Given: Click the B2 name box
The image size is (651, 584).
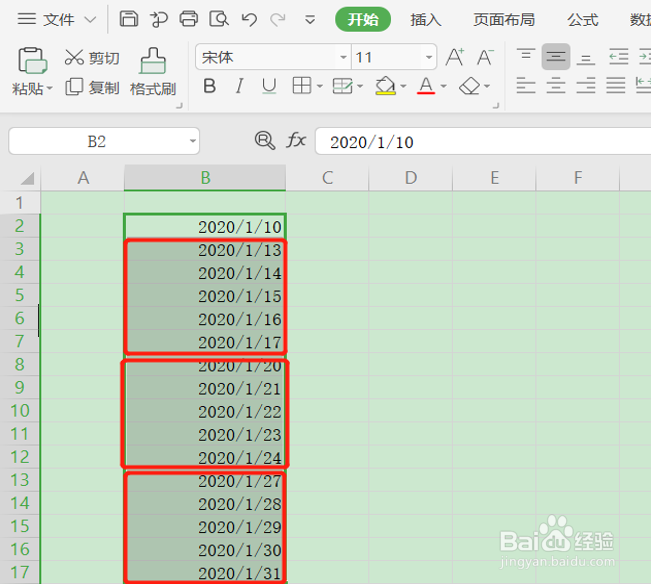Looking at the screenshot, I should click(x=97, y=142).
